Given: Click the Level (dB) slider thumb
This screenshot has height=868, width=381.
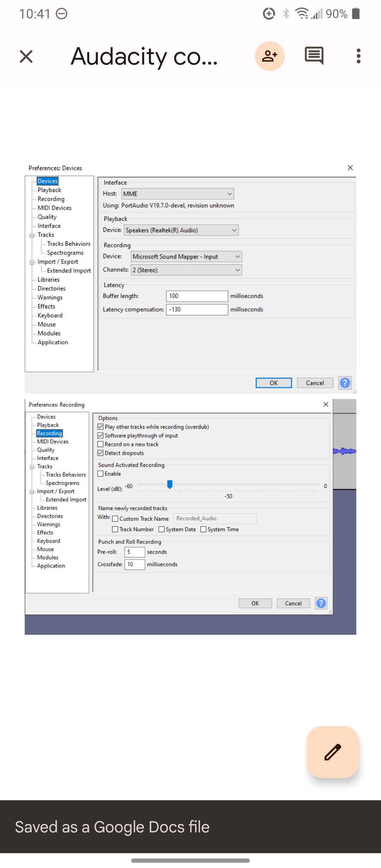Looking at the screenshot, I should tap(170, 484).
